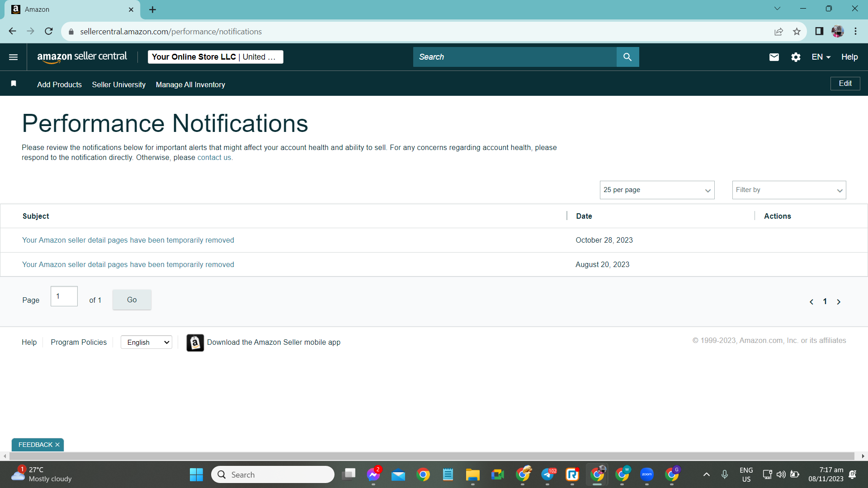Open Add Products menu item
The image size is (868, 488).
(x=59, y=84)
